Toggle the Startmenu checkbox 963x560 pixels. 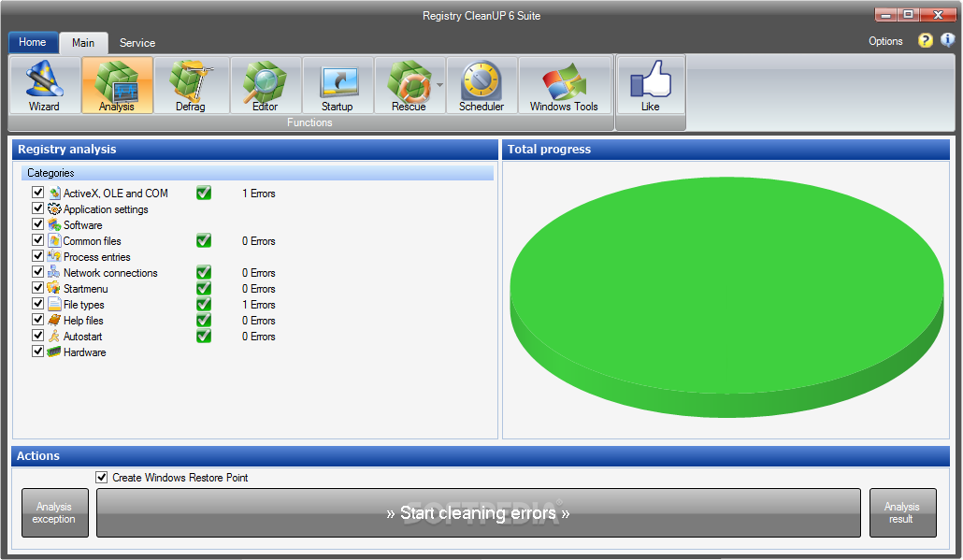38,288
